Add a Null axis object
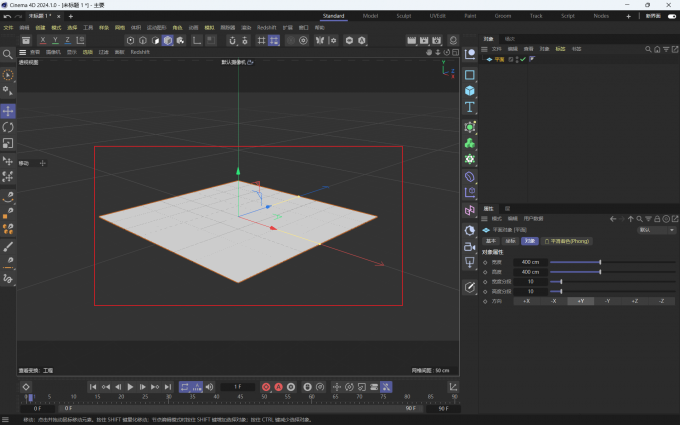Image resolution: width=680 pixels, height=425 pixels. tap(470, 54)
